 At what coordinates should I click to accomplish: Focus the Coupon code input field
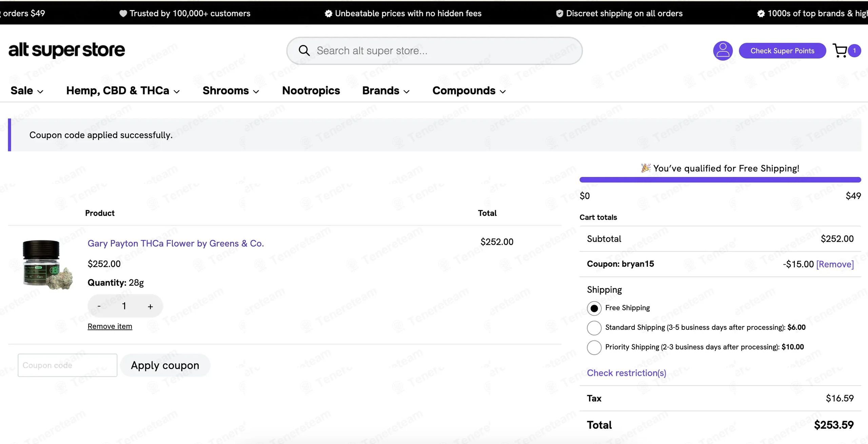tap(67, 365)
